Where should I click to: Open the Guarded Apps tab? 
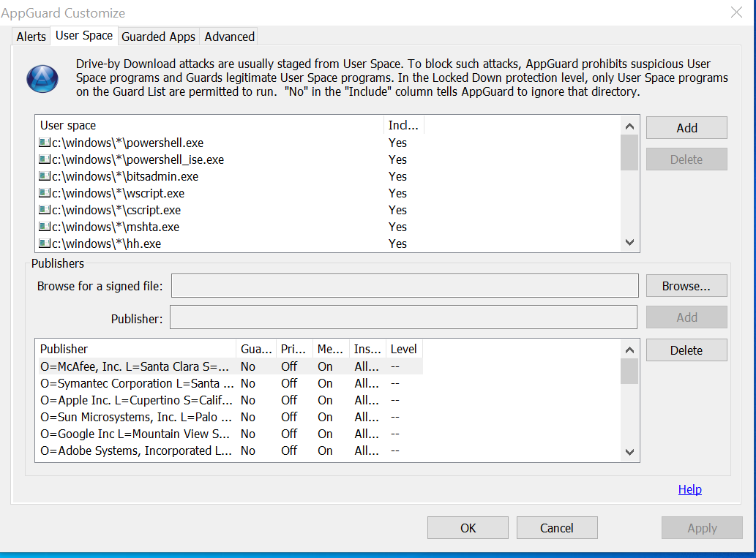tap(158, 37)
